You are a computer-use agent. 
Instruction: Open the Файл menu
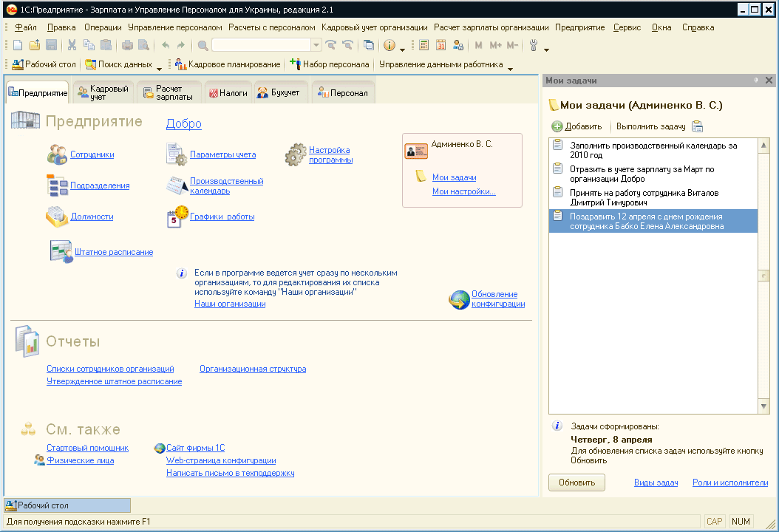(26, 27)
